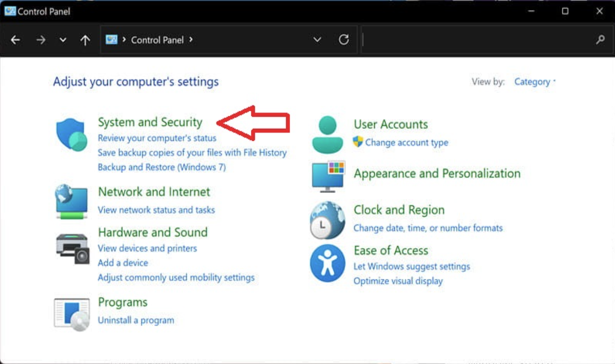Click Add a device link
The width and height of the screenshot is (615, 364).
(123, 263)
